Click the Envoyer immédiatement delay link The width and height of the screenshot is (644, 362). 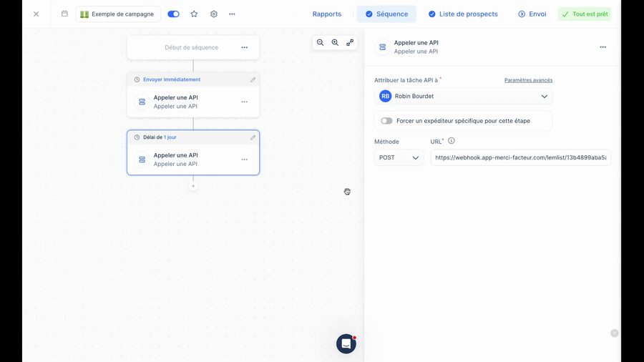(x=172, y=79)
